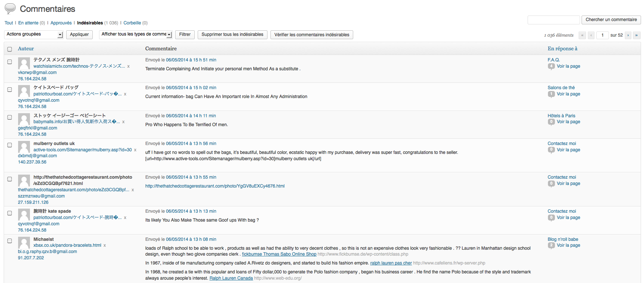Sort by the Auteur column header
This screenshot has height=283, width=644.
click(x=26, y=48)
